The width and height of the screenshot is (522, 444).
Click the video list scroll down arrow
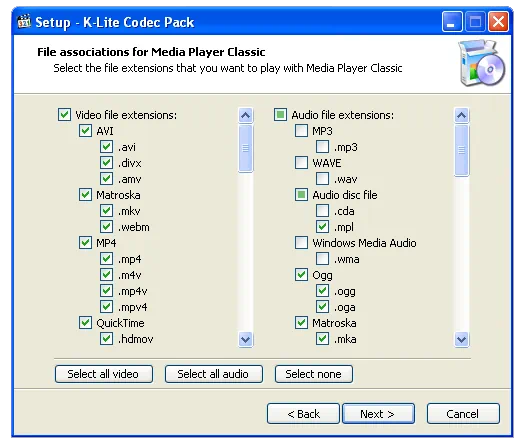coord(246,340)
